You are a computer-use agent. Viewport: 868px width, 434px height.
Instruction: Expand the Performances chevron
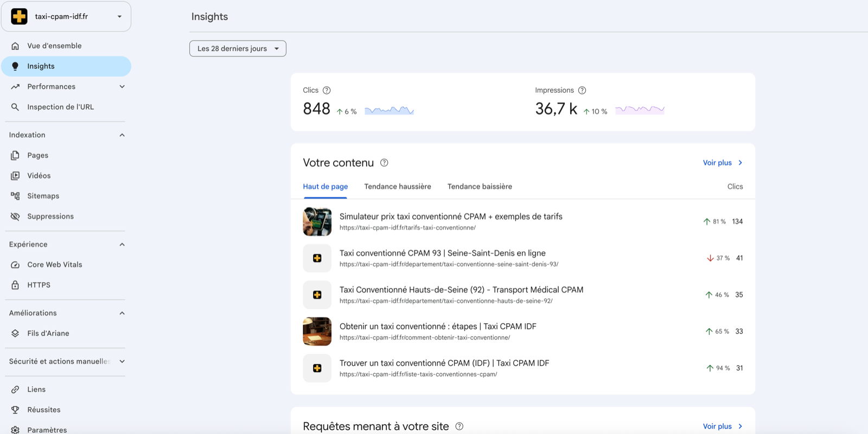click(122, 87)
